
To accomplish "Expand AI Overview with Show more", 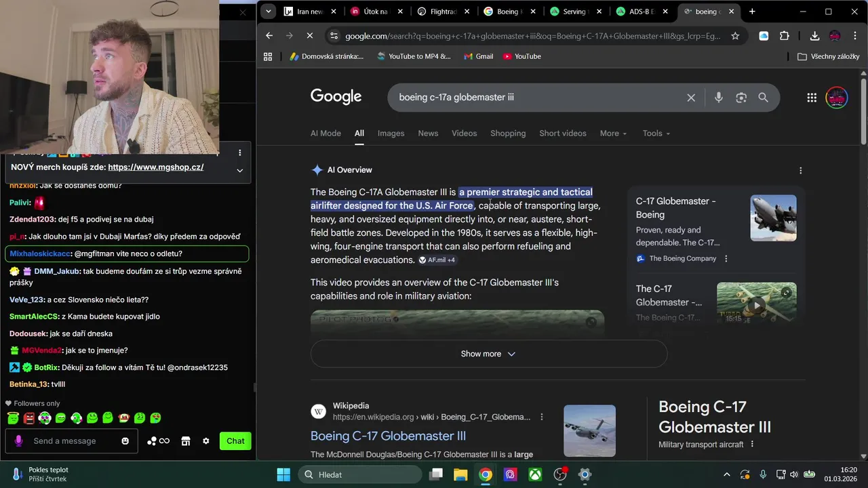I will click(x=489, y=354).
